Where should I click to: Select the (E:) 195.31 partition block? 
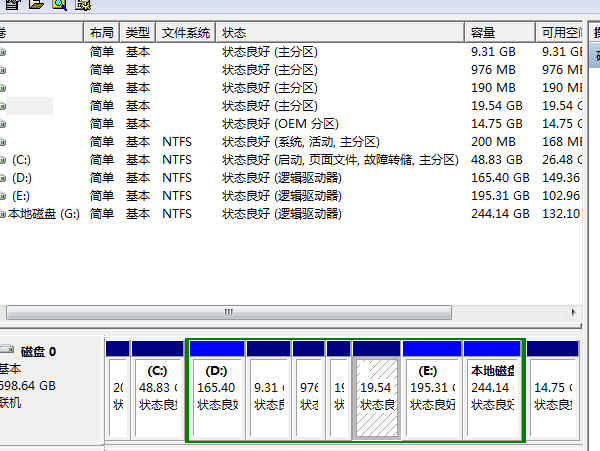432,389
